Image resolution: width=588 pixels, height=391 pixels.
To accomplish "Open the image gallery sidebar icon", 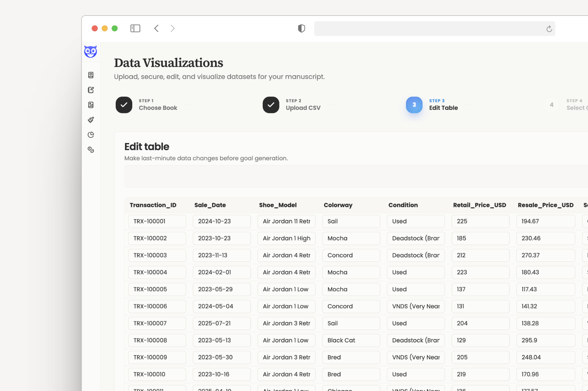I will (91, 105).
